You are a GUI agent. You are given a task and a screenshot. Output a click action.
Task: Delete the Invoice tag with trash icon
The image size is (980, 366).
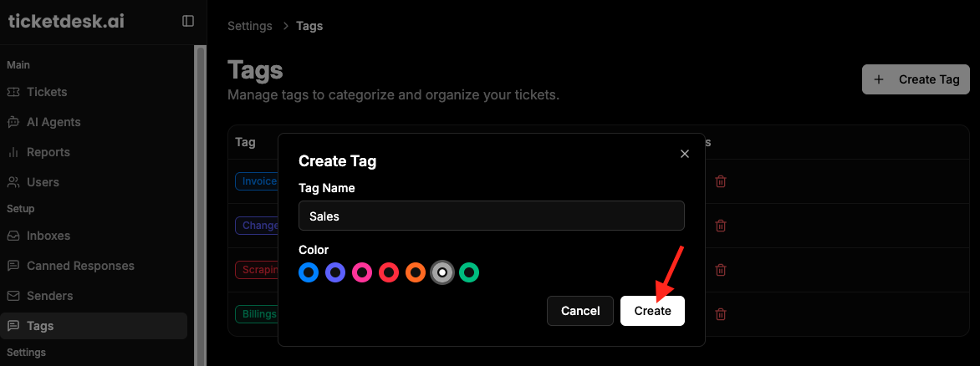tap(721, 181)
